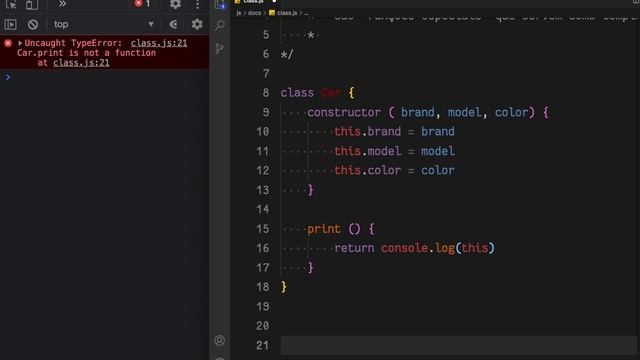
Task: Click 'console' on line 16
Action: 404,248
